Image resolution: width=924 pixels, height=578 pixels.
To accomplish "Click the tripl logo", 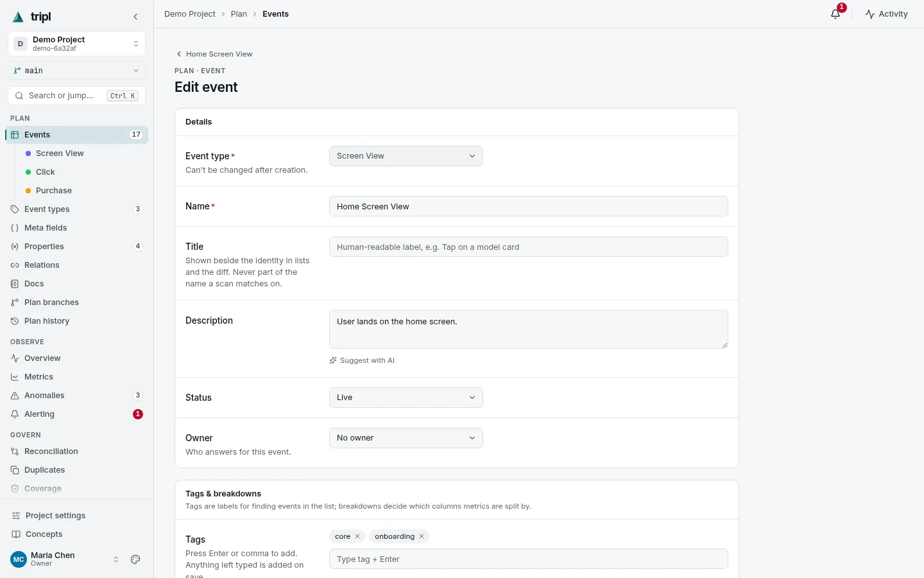I will click(x=32, y=17).
